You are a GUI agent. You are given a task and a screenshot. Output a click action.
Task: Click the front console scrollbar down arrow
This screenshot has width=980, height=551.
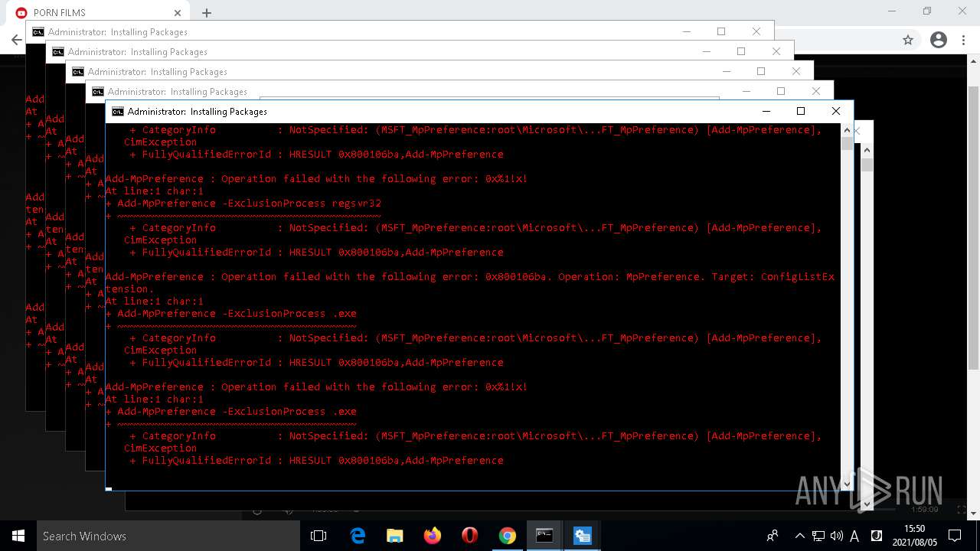coord(847,484)
